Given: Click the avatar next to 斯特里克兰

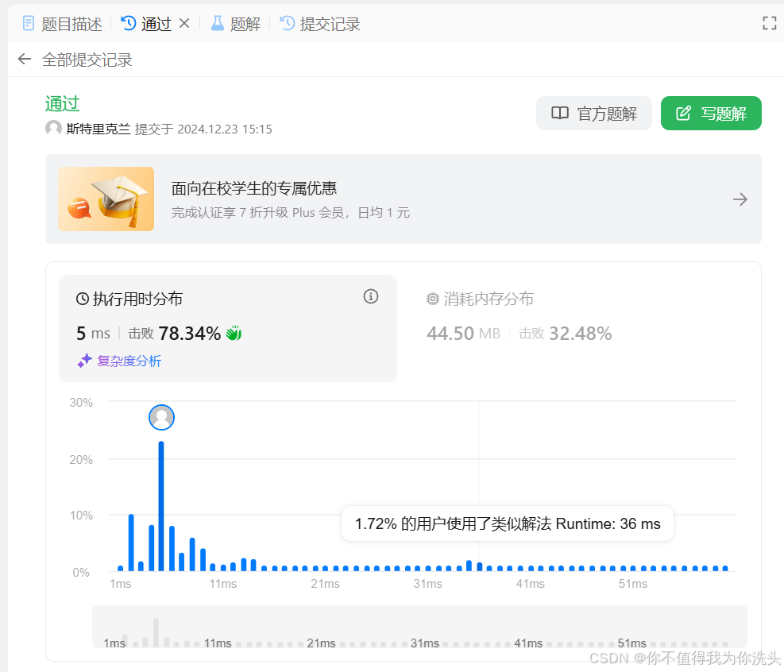Looking at the screenshot, I should tap(52, 128).
